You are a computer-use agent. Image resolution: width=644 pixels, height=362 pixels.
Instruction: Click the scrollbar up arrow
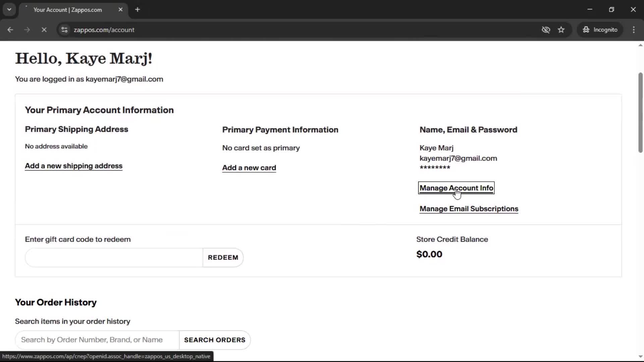click(x=640, y=45)
